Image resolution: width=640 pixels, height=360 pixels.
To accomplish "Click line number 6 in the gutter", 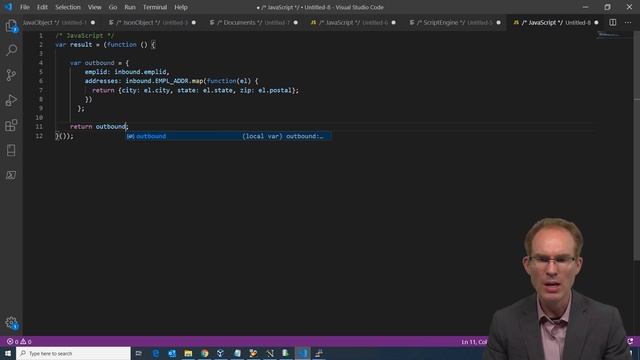I will tap(41, 81).
